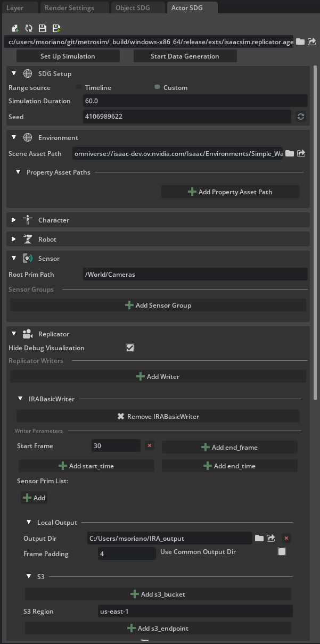Click the save-as config icon
This screenshot has width=320, height=644.
[x=56, y=28]
